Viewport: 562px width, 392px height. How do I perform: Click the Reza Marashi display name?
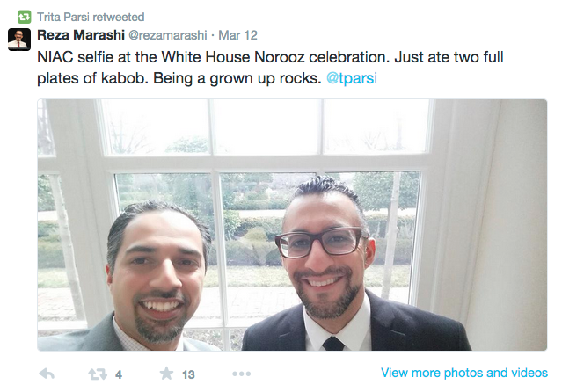click(81, 35)
